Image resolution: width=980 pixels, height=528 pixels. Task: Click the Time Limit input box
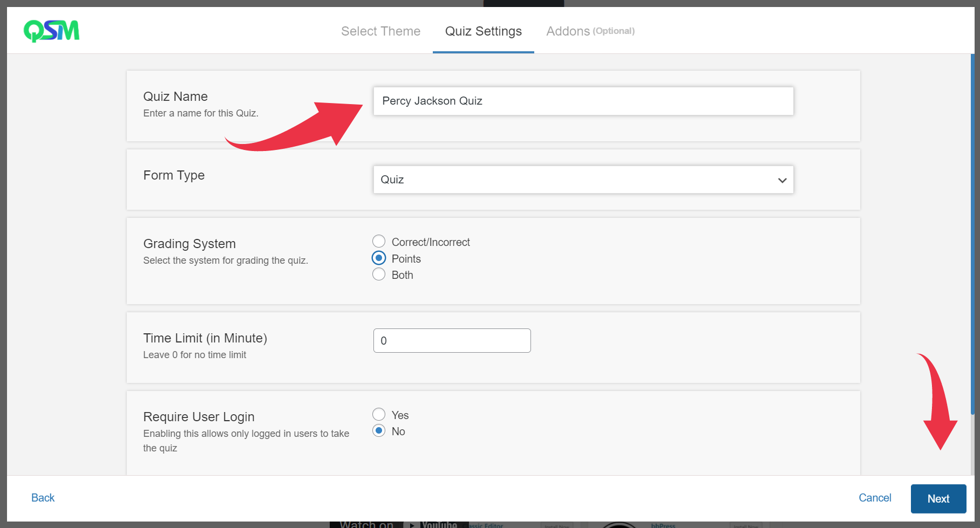click(x=452, y=340)
